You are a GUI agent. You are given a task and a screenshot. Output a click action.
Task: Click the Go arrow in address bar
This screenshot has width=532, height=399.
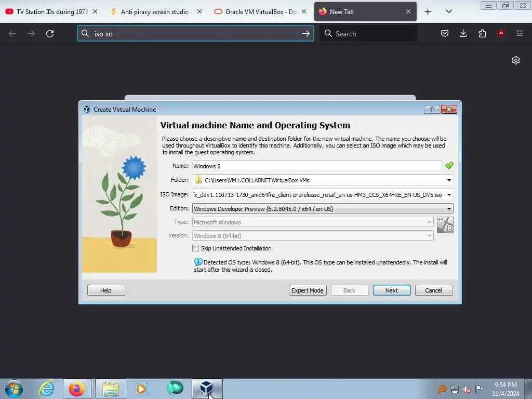[x=305, y=34]
